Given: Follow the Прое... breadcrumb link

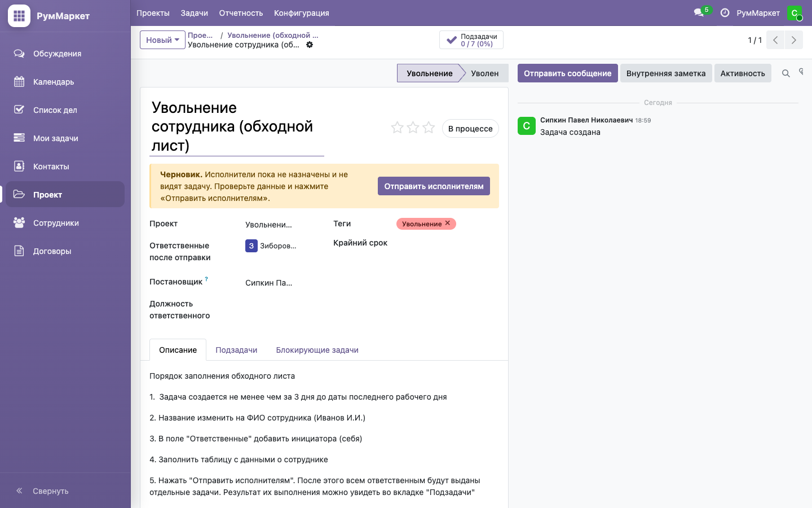Looking at the screenshot, I should (x=200, y=35).
